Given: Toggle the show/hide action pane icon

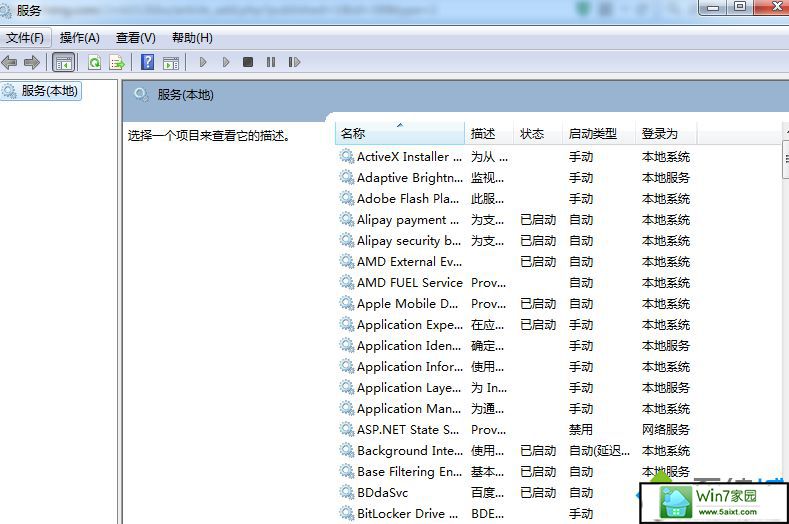Looking at the screenshot, I should coord(171,62).
